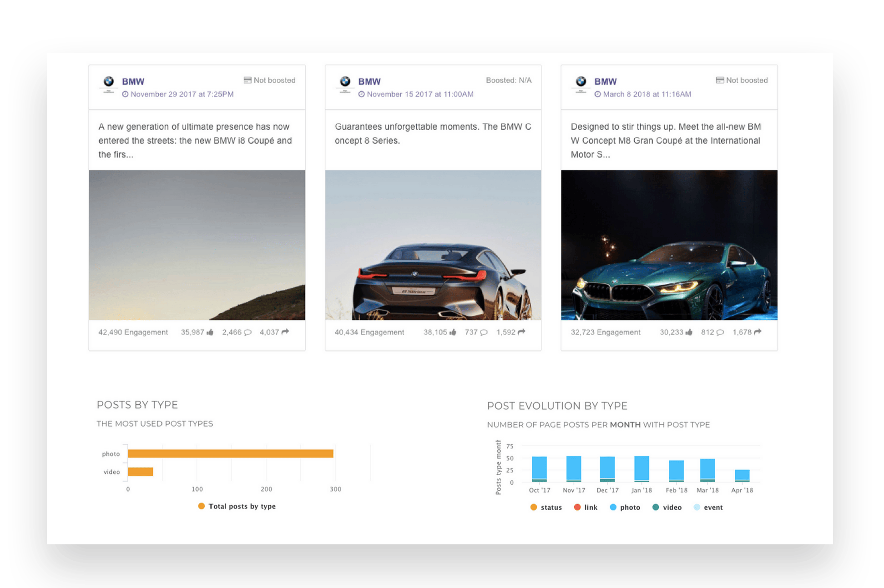Toggle the video legend in Post Evolution chart
The height and width of the screenshot is (588, 884).
(667, 507)
